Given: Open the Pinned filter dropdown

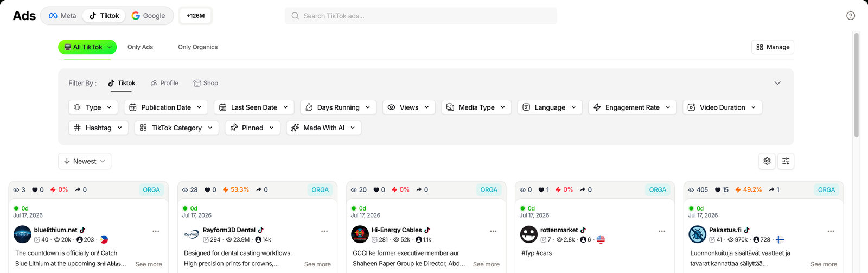Looking at the screenshot, I should (253, 128).
